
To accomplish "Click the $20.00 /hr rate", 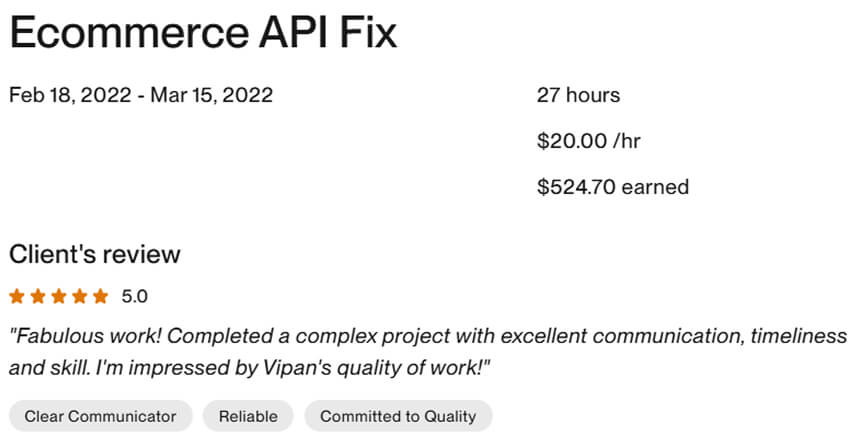I will click(x=589, y=141).
